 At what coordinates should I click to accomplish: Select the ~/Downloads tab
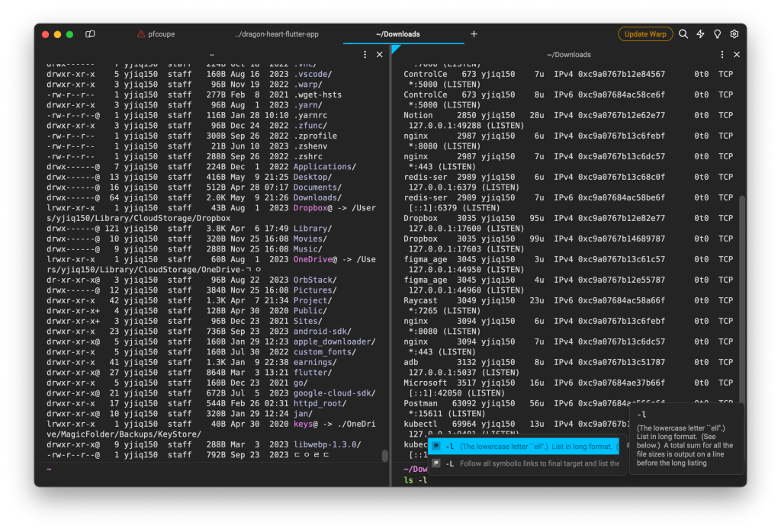pyautogui.click(x=398, y=34)
